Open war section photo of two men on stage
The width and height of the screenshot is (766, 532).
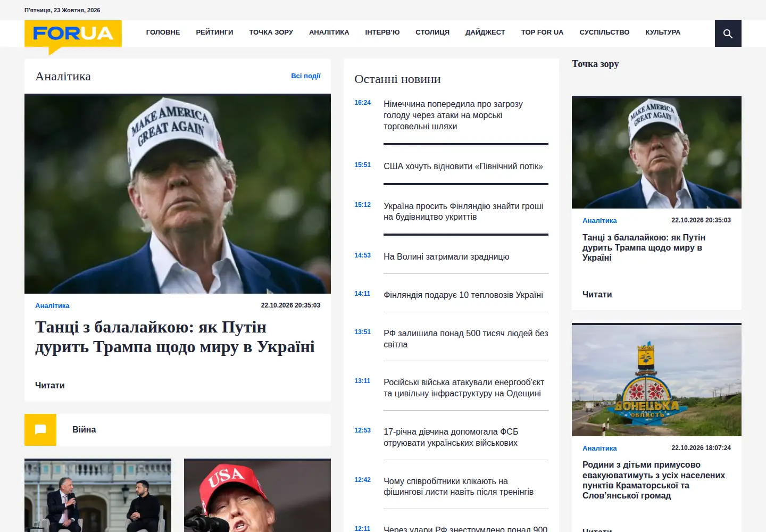(98, 496)
